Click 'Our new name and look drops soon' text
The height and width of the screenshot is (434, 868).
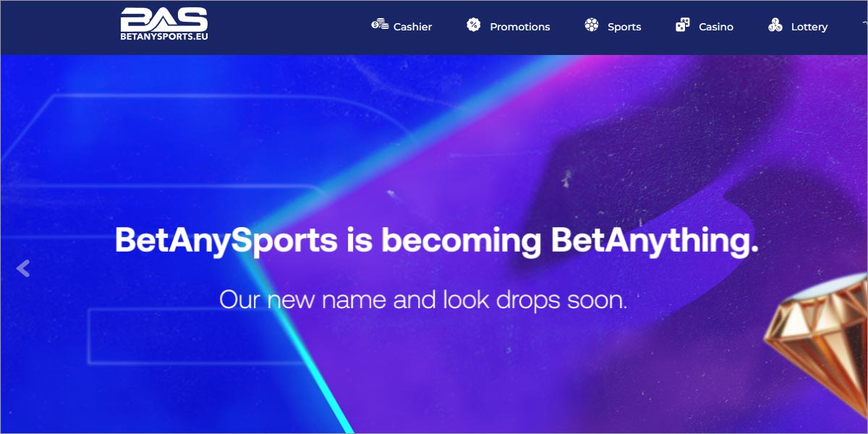click(x=423, y=299)
